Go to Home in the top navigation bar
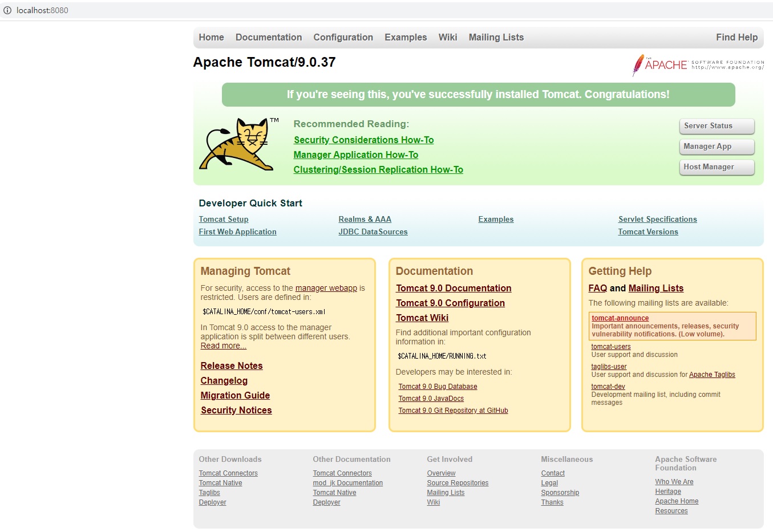This screenshot has height=532, width=773. pyautogui.click(x=211, y=37)
